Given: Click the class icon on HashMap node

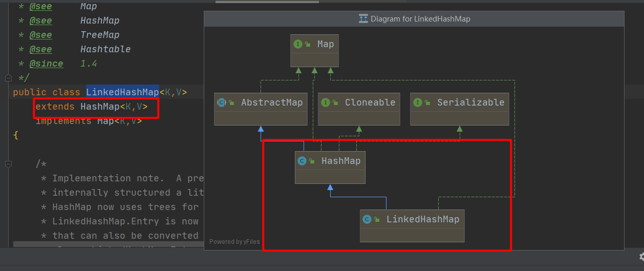Looking at the screenshot, I should click(302, 161).
